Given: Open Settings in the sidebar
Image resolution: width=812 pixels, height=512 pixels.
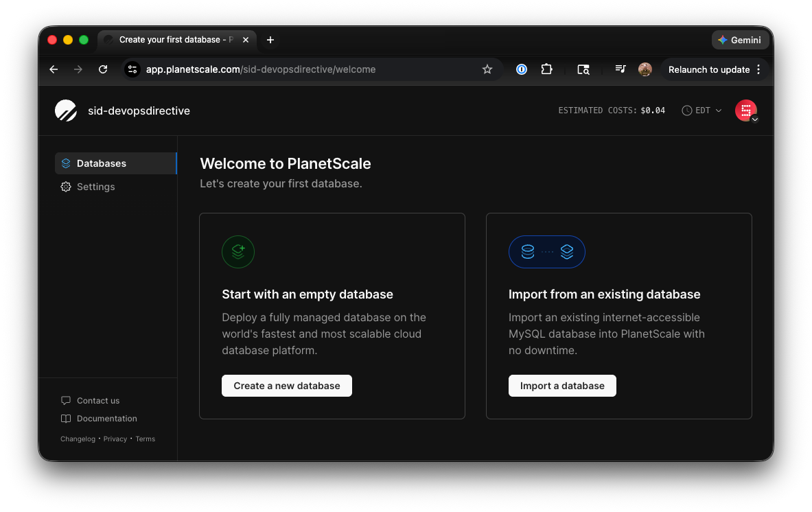Looking at the screenshot, I should (x=95, y=187).
